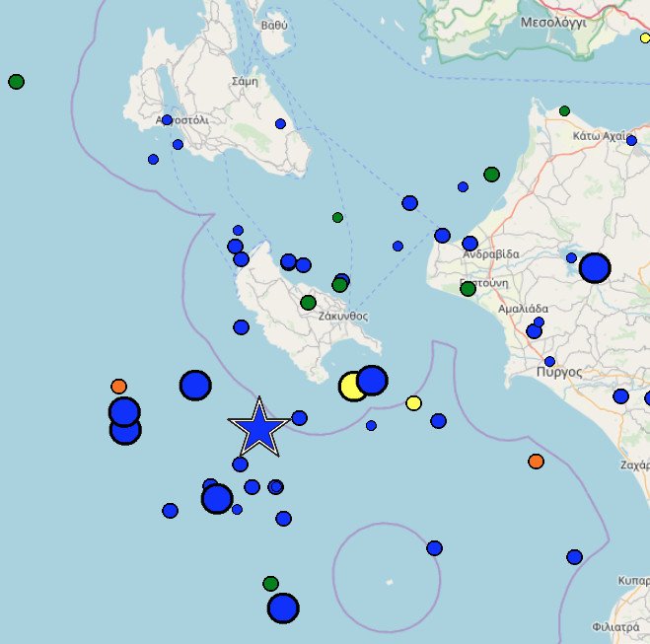650x644 pixels.
Task: Click the small yellow marker at top-right corner
Action: coord(645,37)
